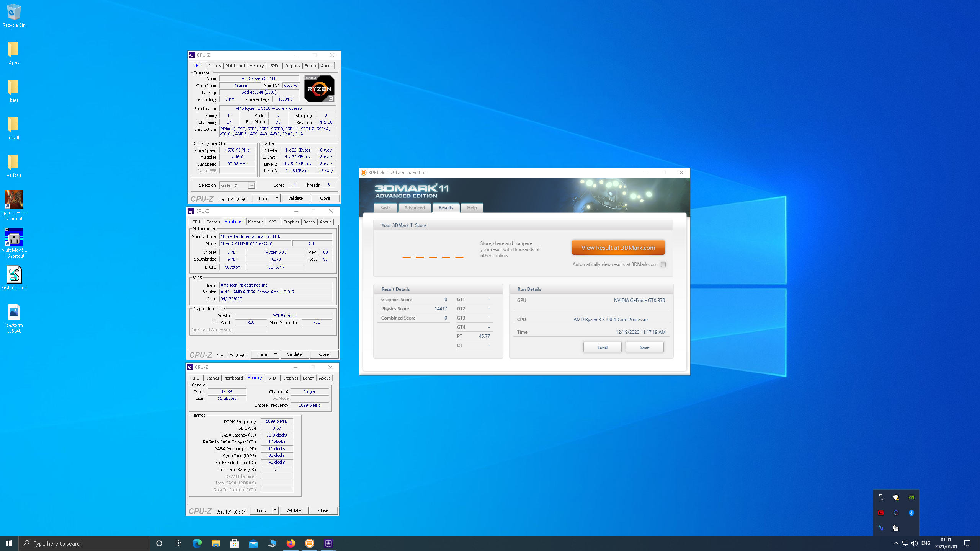Click Physics Score value 14417
Image resolution: width=980 pixels, height=551 pixels.
441,309
